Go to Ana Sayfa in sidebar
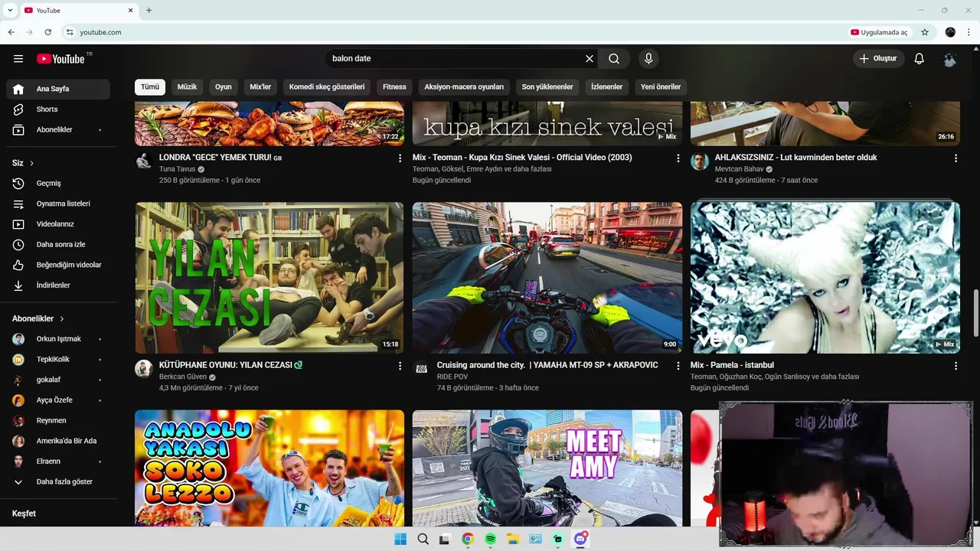 point(58,89)
